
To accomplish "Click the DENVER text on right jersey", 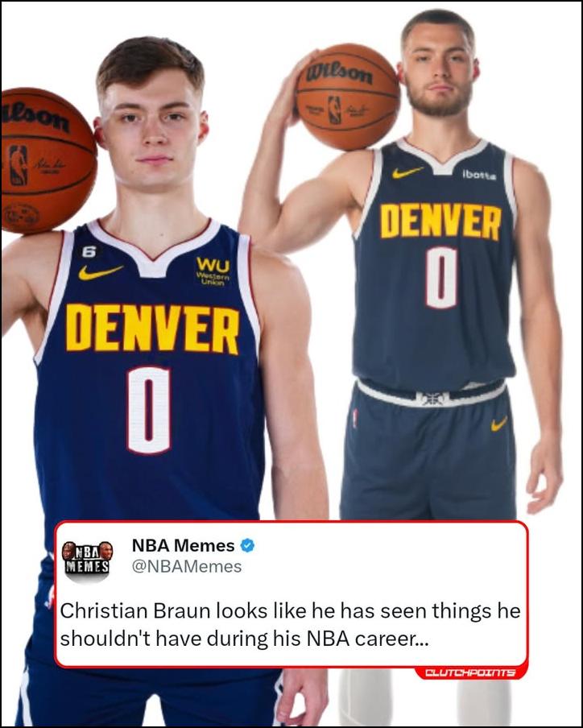I will tap(440, 221).
